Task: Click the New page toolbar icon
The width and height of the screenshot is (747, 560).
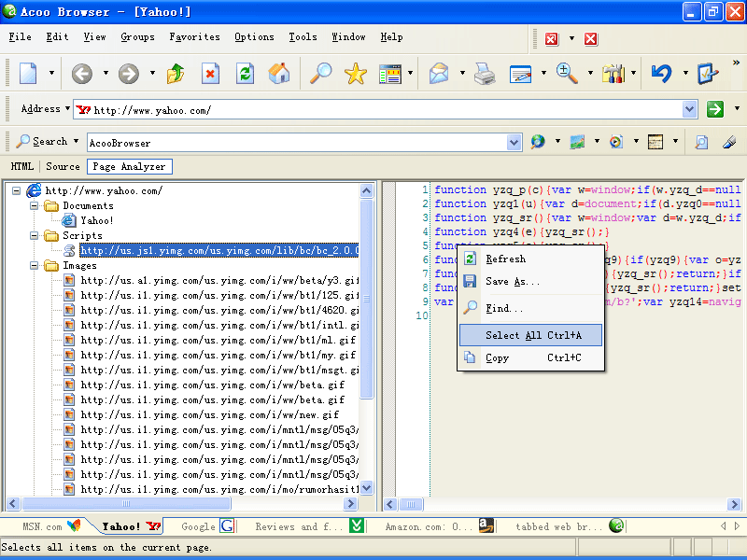Action: [28, 74]
